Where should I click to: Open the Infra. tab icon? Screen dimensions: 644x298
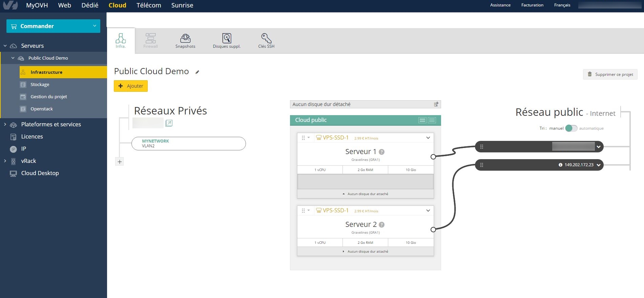121,38
